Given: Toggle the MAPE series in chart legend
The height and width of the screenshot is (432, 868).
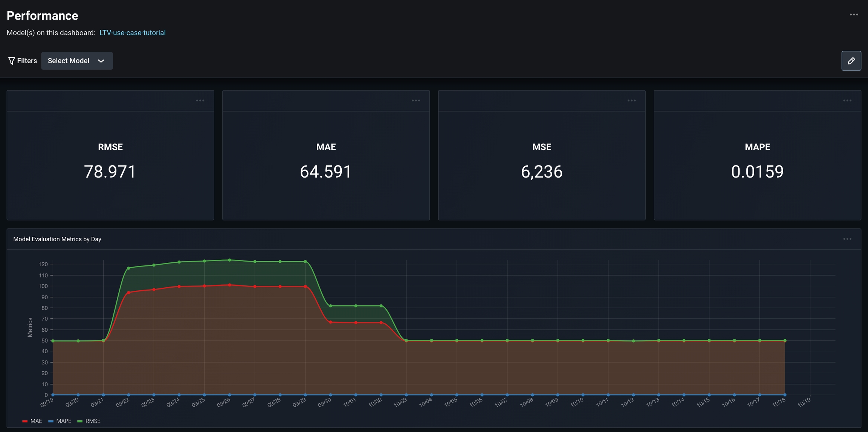Looking at the screenshot, I should [x=64, y=421].
